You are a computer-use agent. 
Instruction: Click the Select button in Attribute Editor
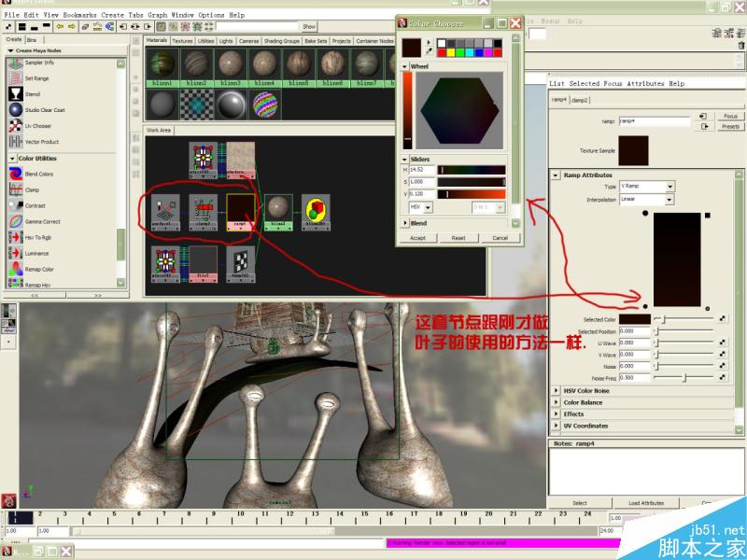[580, 503]
